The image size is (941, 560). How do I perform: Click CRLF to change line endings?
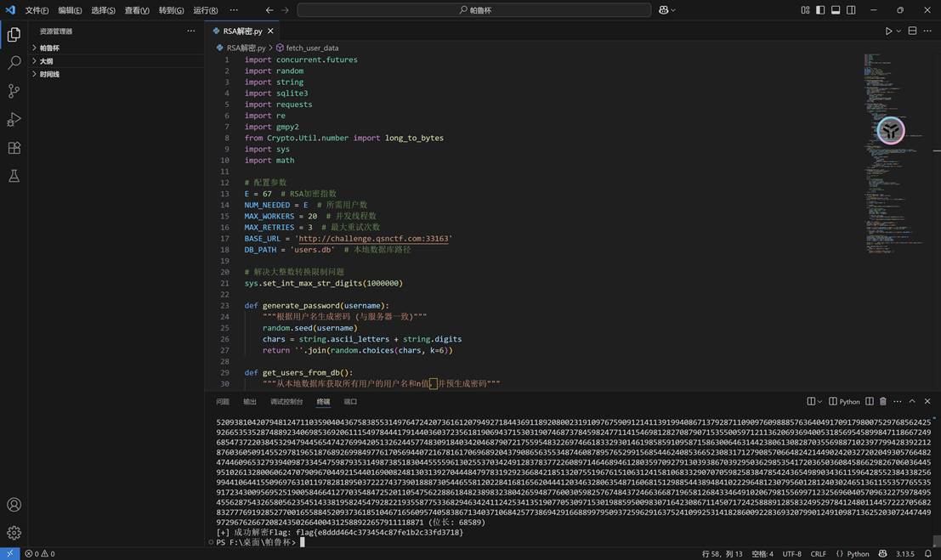[819, 553]
